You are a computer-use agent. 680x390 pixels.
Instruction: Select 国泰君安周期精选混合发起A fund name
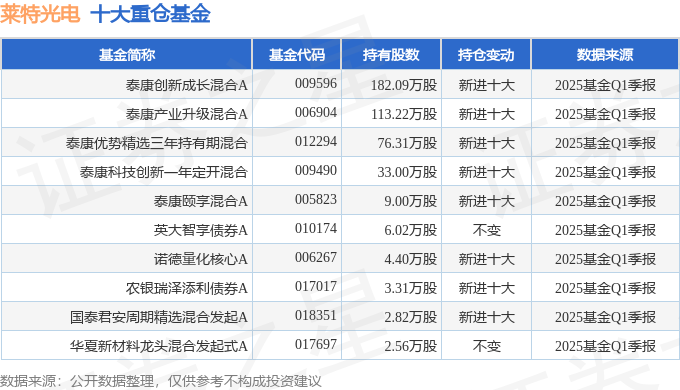159,317
